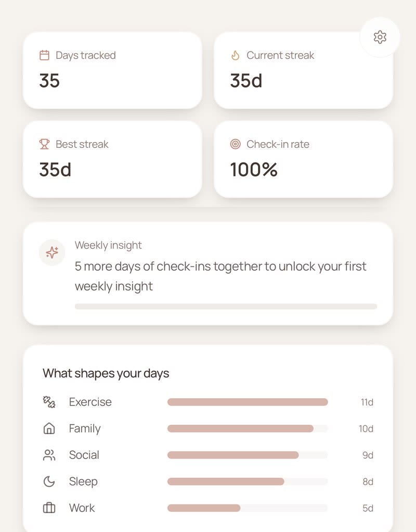Screen dimensions: 416x532
Task: Click the people icon next to Social
Action: [49, 455]
